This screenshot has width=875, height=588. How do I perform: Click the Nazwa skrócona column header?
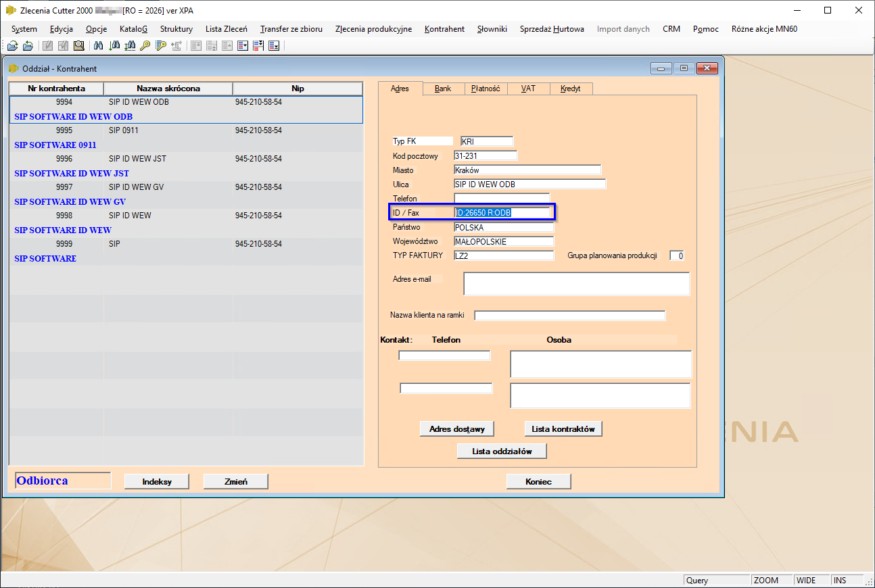(168, 89)
